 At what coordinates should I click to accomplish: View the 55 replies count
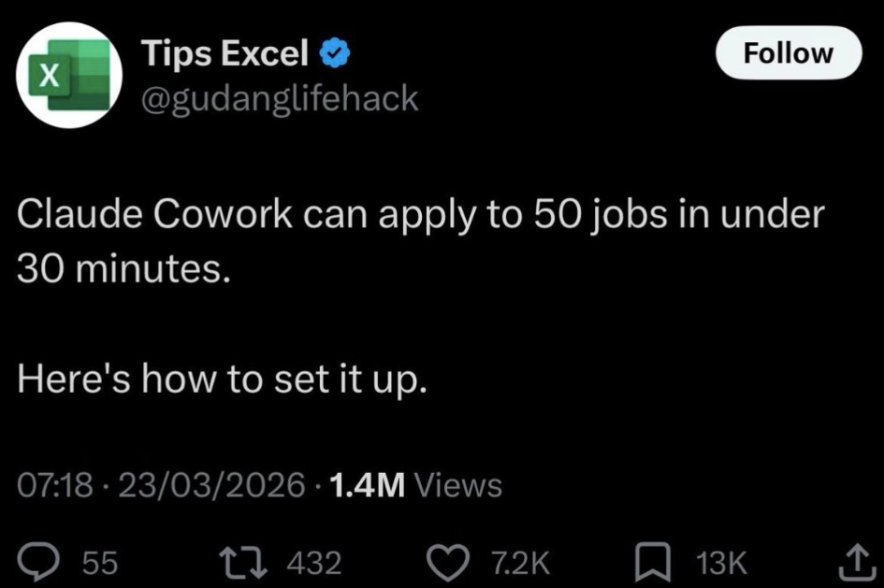point(98,561)
